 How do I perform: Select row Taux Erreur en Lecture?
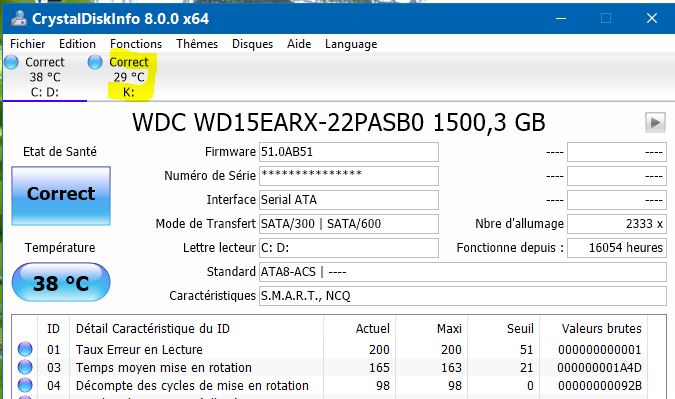pos(330,350)
